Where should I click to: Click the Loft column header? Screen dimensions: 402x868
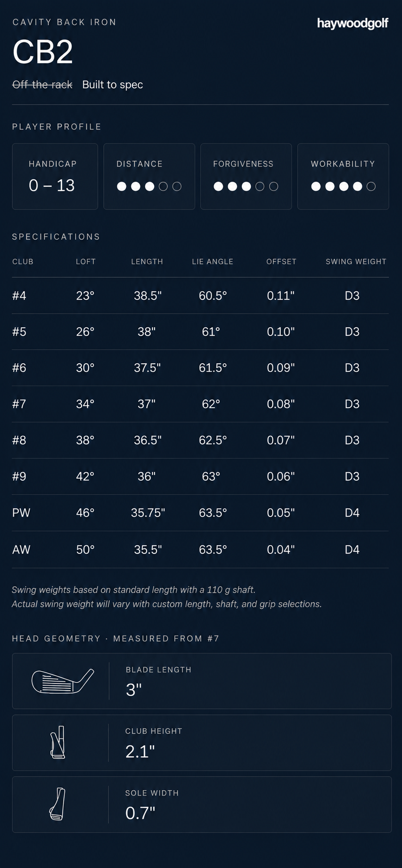click(x=86, y=262)
